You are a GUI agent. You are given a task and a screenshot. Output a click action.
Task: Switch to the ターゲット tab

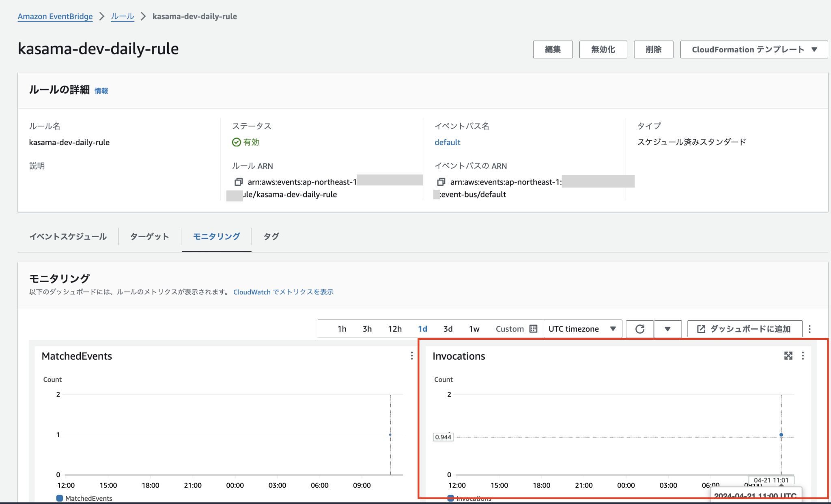point(149,236)
